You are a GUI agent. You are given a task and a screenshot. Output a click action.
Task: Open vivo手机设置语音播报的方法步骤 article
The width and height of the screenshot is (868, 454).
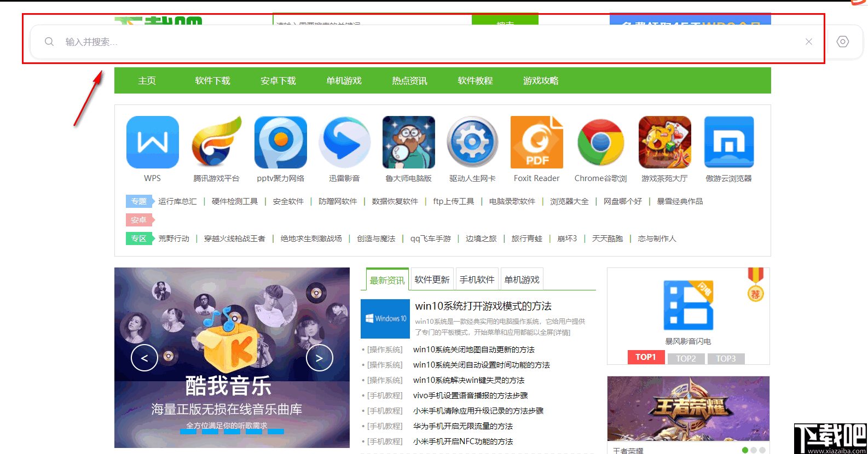click(x=471, y=395)
